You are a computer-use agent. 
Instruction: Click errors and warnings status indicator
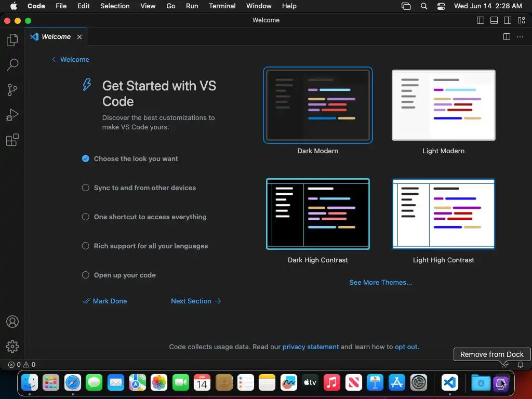[x=22, y=364]
